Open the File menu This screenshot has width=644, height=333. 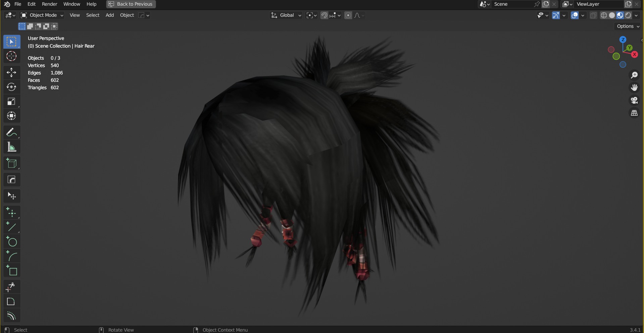pos(18,4)
